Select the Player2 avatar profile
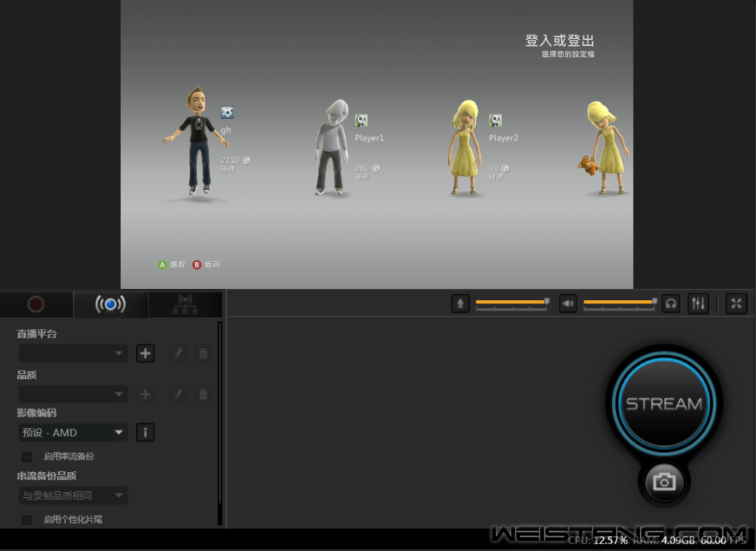The height and width of the screenshot is (551, 756). click(x=464, y=147)
